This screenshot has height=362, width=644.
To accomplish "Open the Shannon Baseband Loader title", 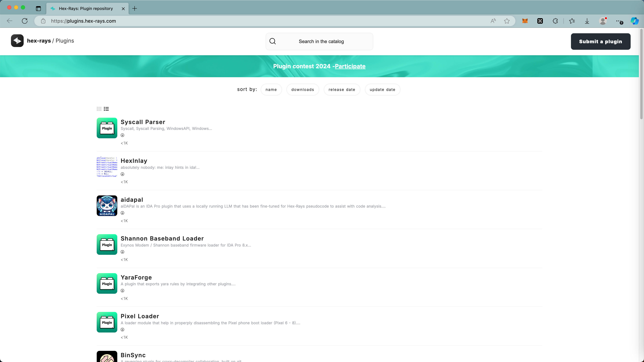I will 162,238.
